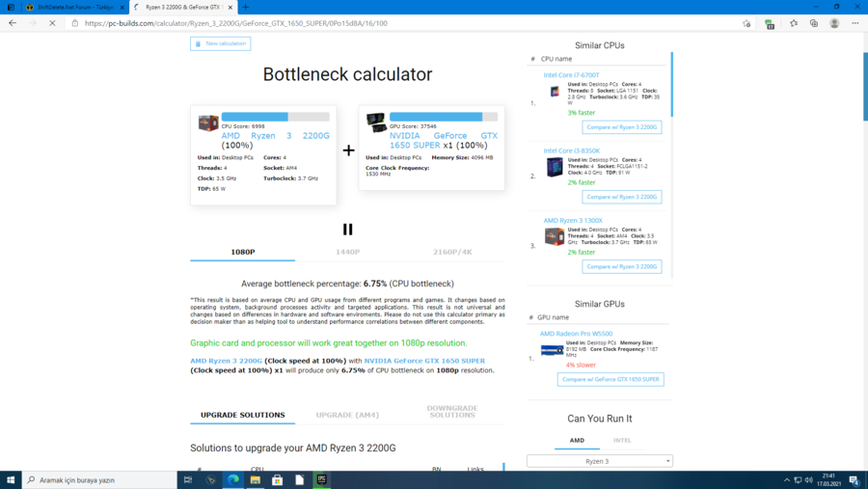Select the 1440P resolution tab
The image size is (868, 489).
point(347,252)
